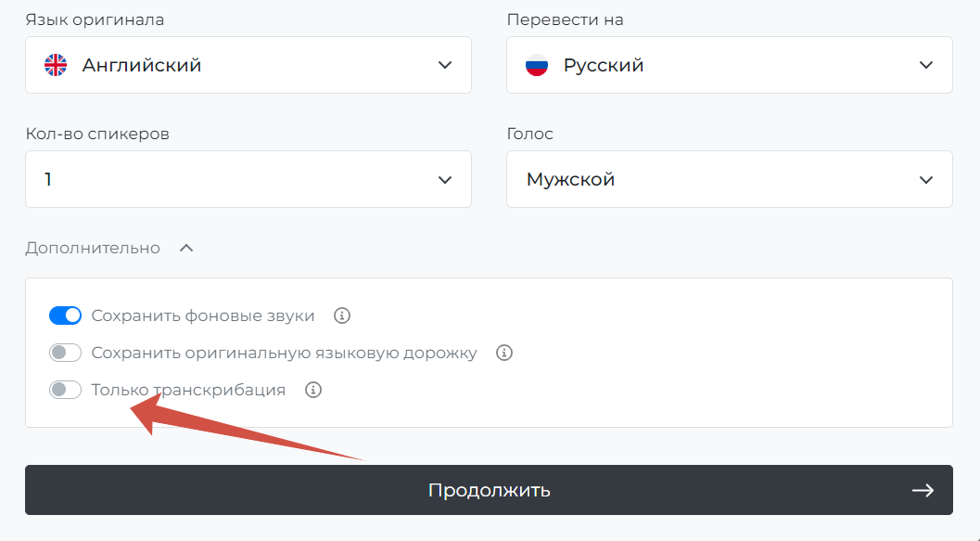The image size is (980, 541).
Task: Click the chevron arrow in Язык оригинала field
Action: pyautogui.click(x=445, y=65)
